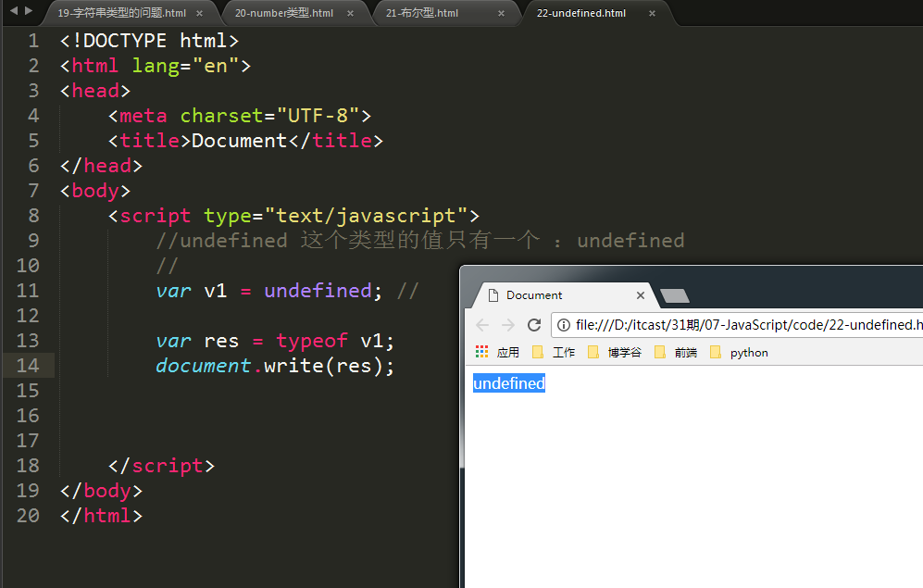
Task: Open the 工作 bookmark folder
Action: [554, 353]
